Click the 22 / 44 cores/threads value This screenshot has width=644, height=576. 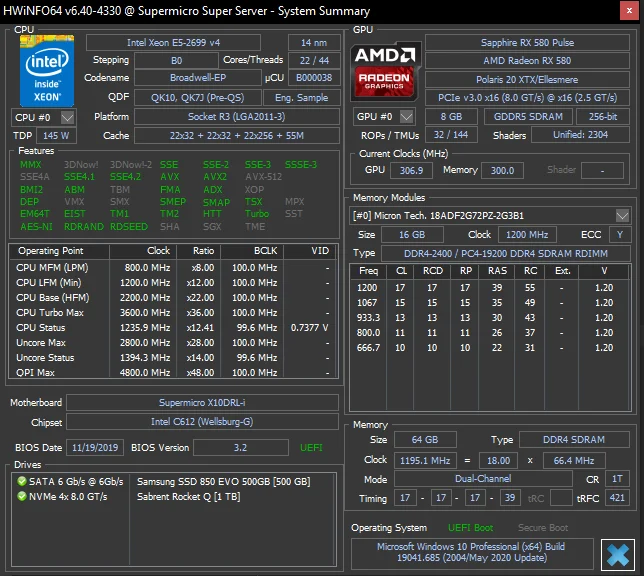pos(314,60)
